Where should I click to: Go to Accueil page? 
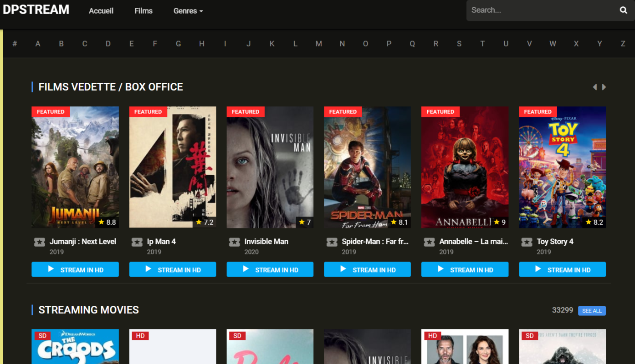pos(101,11)
